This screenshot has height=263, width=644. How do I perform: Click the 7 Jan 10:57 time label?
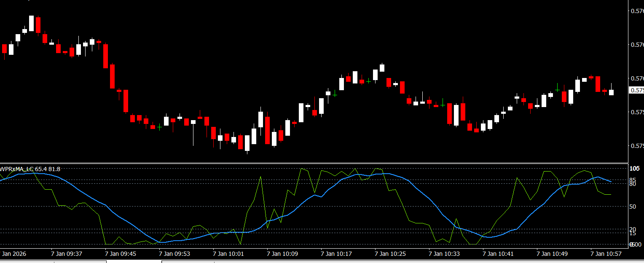pos(606,254)
